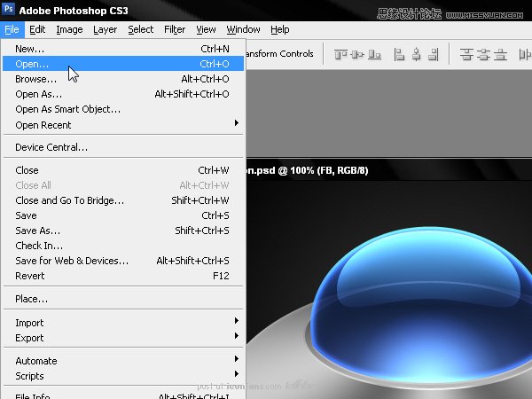
Task: Click the Show Transform Controls label
Action: click(x=279, y=53)
